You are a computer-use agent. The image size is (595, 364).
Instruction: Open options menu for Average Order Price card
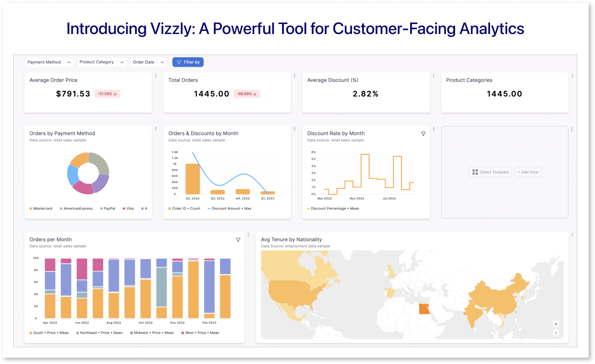click(x=156, y=76)
